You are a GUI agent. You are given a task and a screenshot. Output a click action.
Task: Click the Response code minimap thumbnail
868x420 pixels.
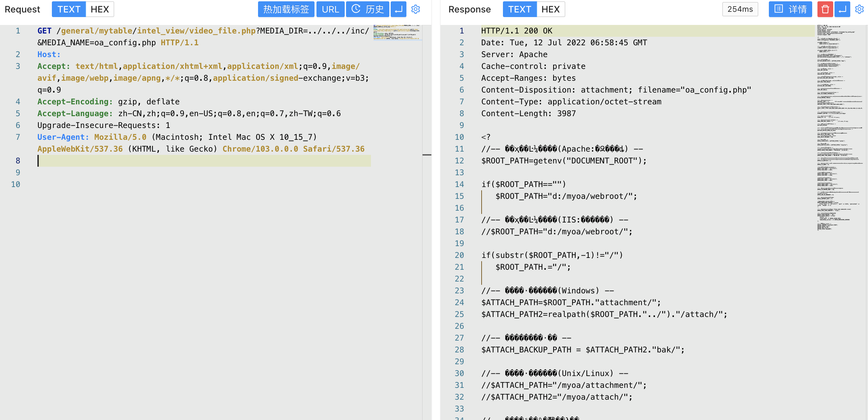coord(839,128)
